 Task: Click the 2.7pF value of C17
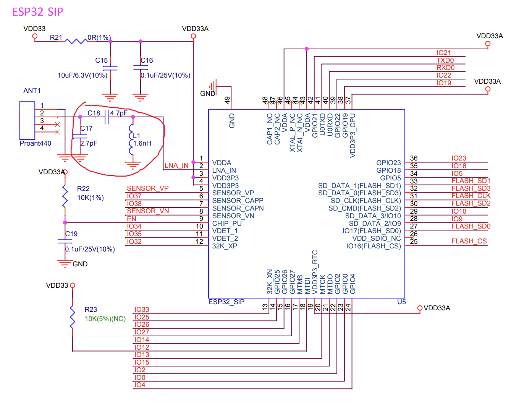pos(89,143)
